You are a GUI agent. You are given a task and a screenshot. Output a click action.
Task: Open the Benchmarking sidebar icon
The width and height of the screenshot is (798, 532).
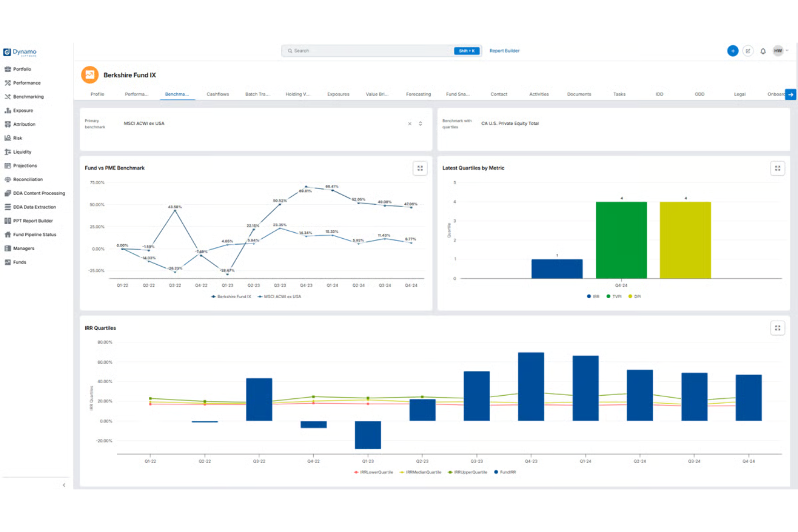coord(8,96)
